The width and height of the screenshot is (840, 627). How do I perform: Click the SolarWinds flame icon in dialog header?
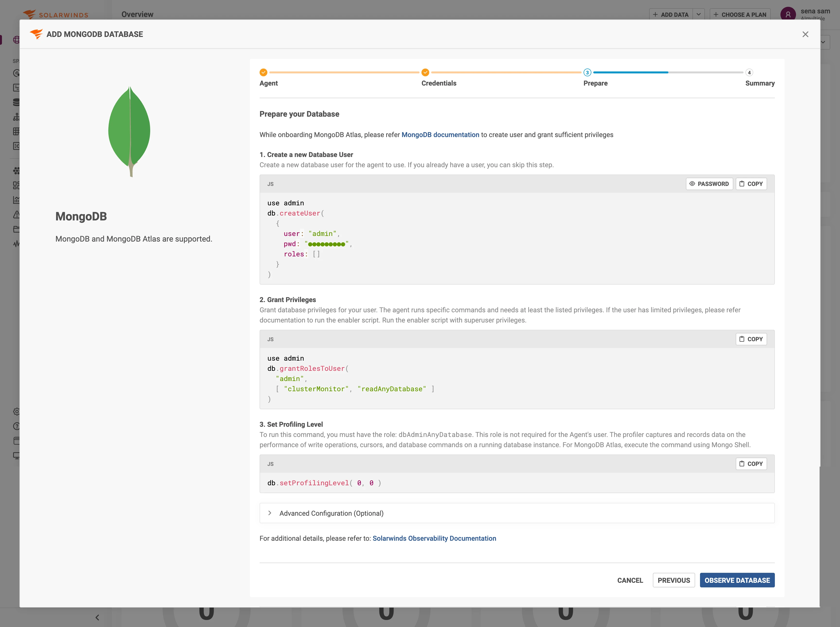click(36, 34)
